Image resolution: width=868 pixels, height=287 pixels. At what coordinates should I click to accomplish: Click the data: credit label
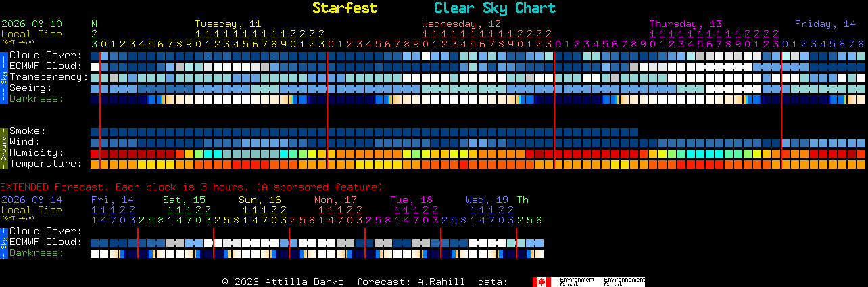(x=493, y=282)
